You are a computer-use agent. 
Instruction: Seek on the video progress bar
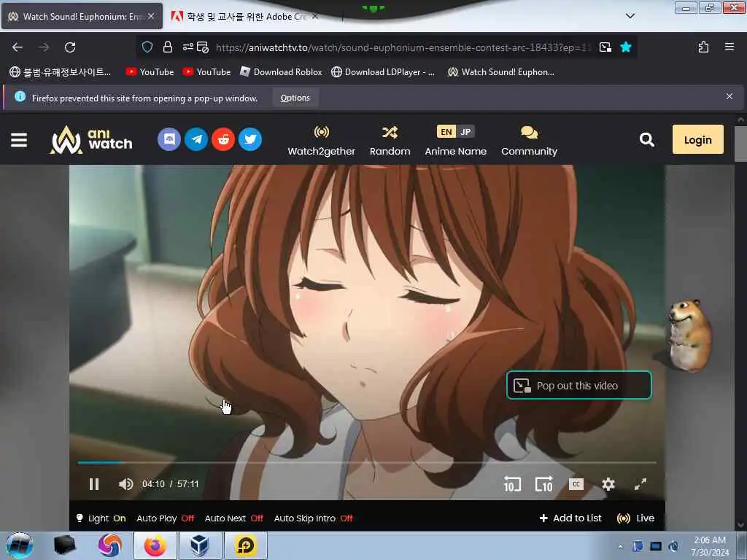[x=367, y=462]
